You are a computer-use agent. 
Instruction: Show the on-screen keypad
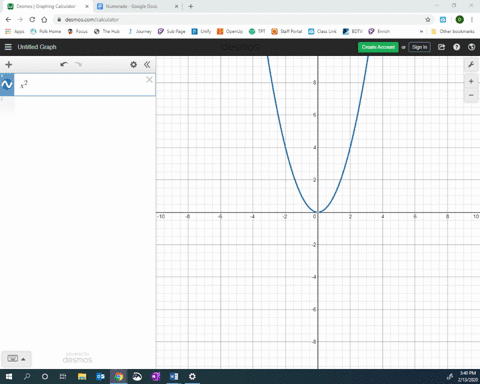click(16, 359)
